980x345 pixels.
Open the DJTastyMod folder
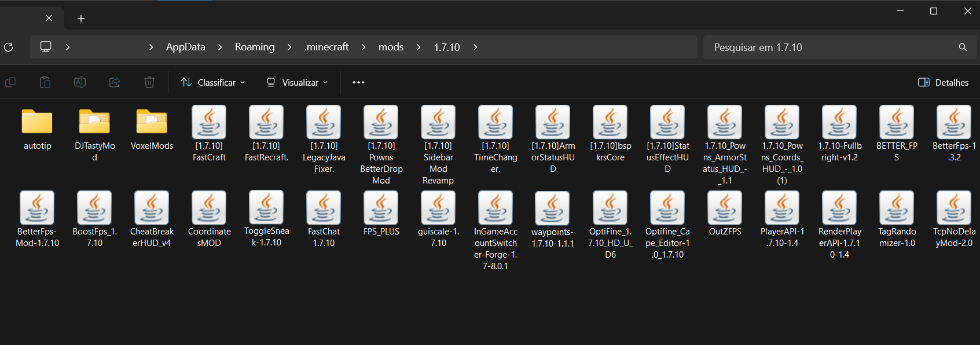point(94,134)
